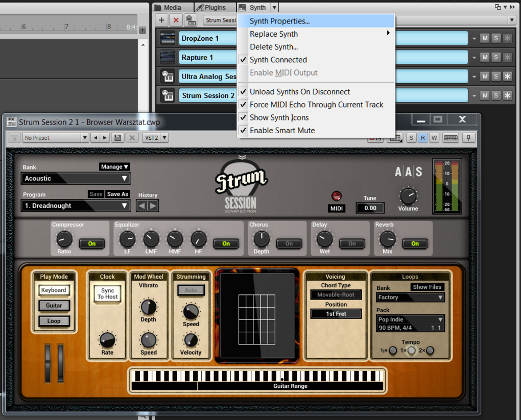The image size is (521, 420).
Task: Open the Manage bank menu
Action: [114, 167]
